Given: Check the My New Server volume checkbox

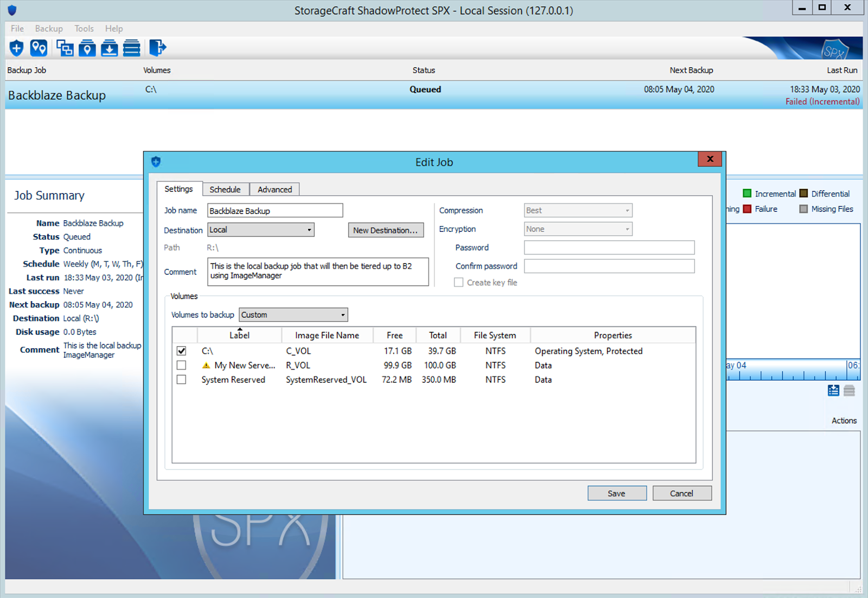Looking at the screenshot, I should click(x=181, y=365).
